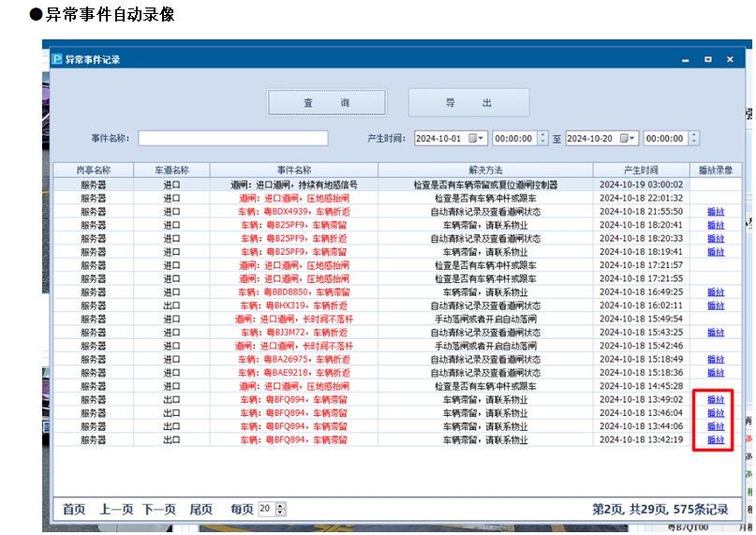Screen dimensions: 756x535
Task: Click the end time spinner arrows
Action: point(694,139)
